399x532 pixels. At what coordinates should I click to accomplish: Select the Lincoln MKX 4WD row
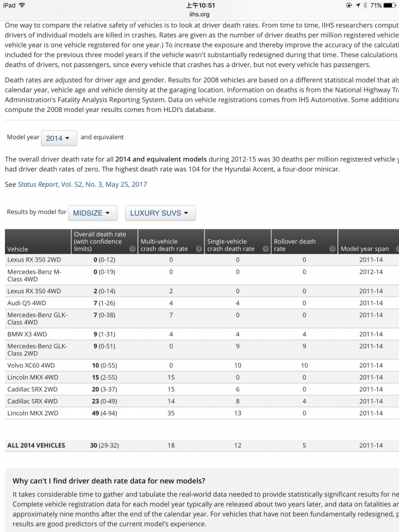(x=202, y=377)
